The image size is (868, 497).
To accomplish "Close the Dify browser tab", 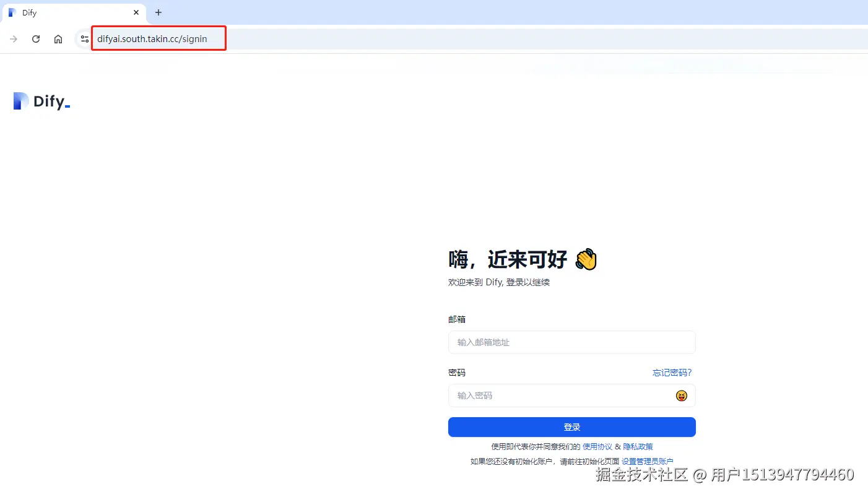I will point(136,12).
